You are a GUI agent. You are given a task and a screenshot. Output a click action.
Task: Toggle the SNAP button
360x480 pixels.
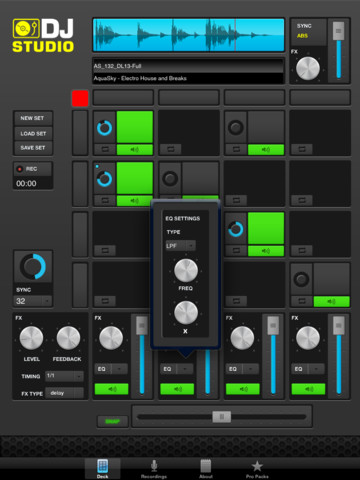point(113,421)
